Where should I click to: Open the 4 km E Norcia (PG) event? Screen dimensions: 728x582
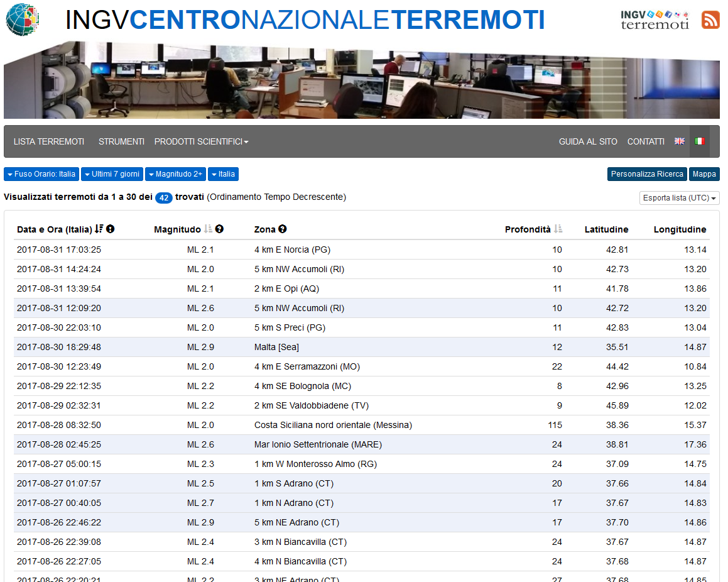tap(292, 250)
